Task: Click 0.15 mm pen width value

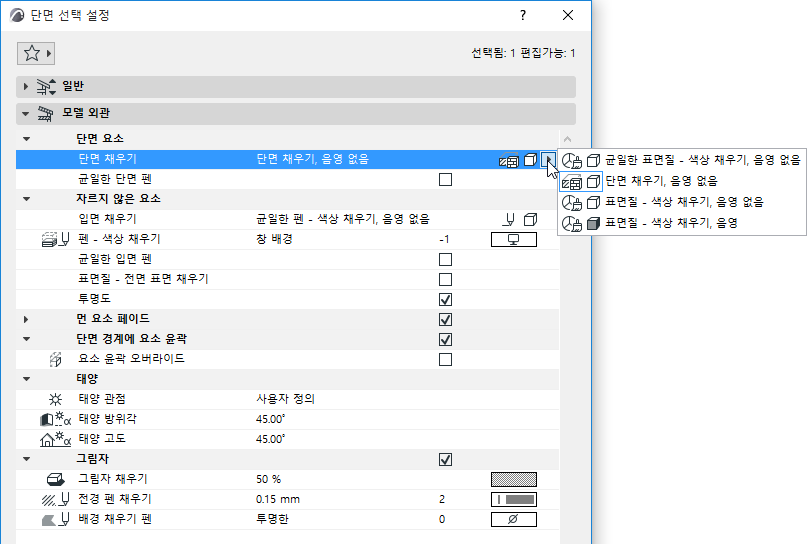Action: (278, 499)
